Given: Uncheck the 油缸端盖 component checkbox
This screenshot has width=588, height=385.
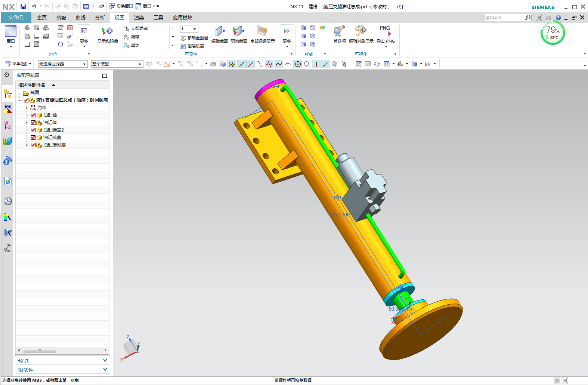Looking at the screenshot, I should click(33, 138).
